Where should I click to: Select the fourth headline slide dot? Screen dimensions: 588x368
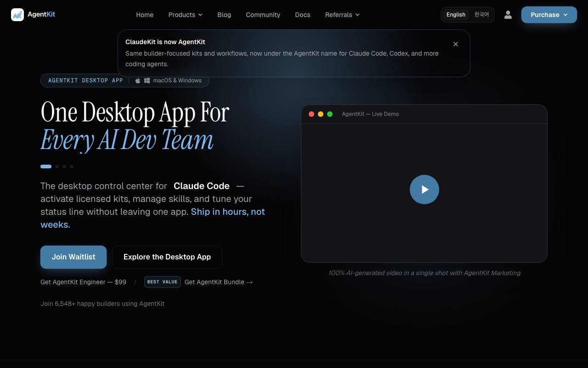(72, 167)
